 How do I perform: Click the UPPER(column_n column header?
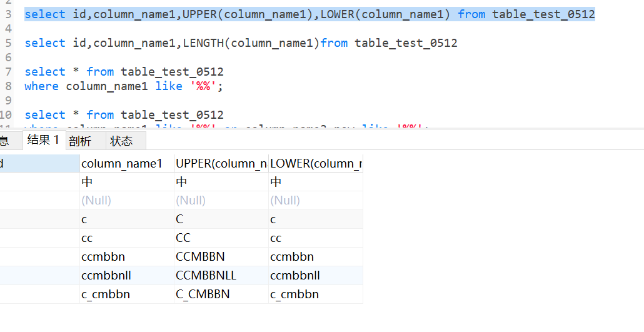tap(221, 164)
